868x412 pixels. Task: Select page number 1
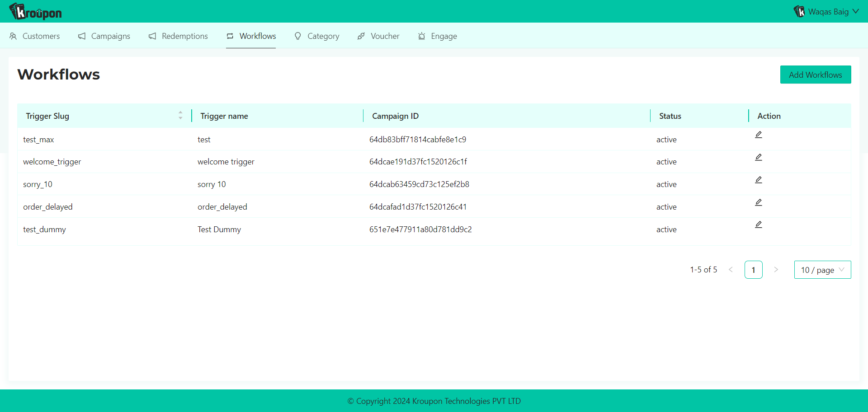pos(754,270)
